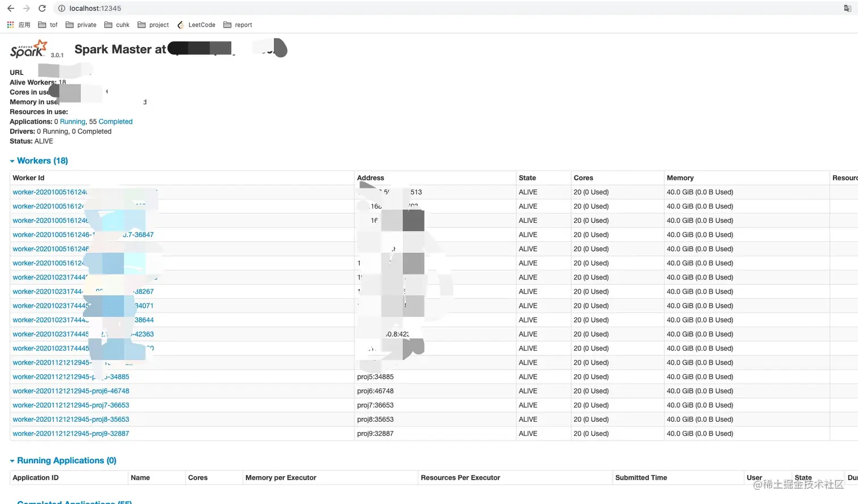The image size is (858, 504).
Task: Click the site info icon in address bar
Action: (62, 9)
